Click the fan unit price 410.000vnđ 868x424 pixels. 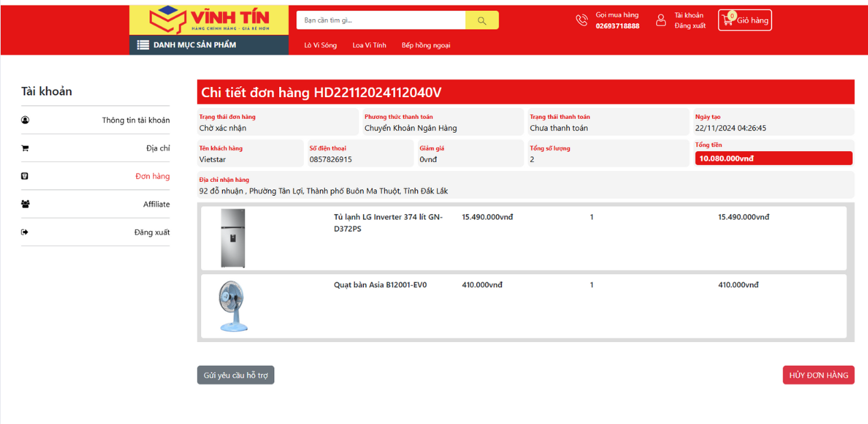pos(482,285)
